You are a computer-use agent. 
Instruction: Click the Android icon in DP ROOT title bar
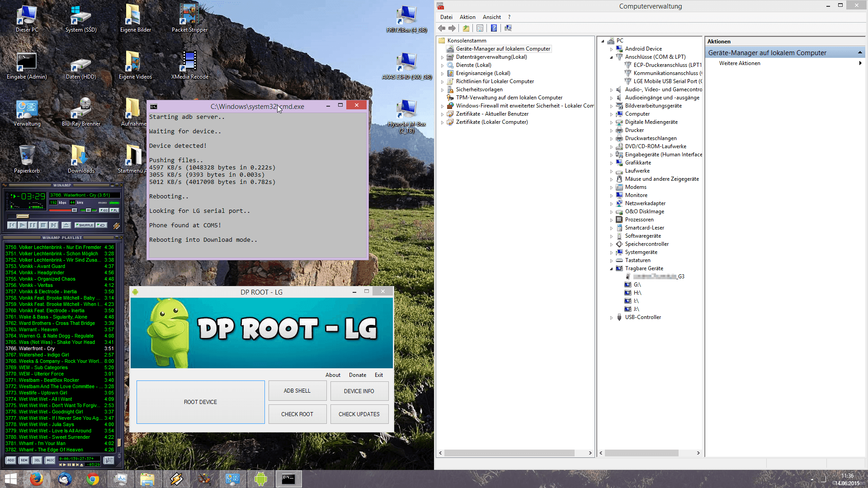click(x=135, y=292)
